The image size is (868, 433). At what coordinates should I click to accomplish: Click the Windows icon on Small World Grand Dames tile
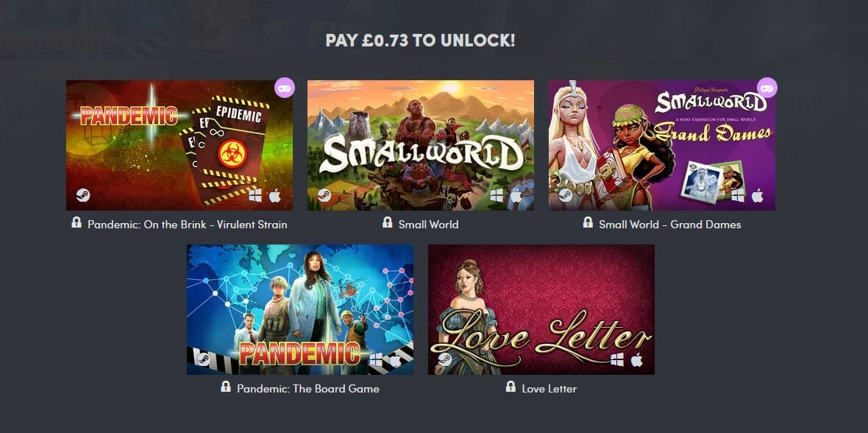738,195
